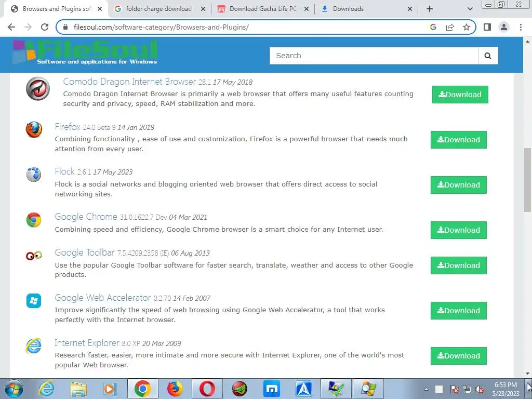Open the Chrome profile avatar

504,27
